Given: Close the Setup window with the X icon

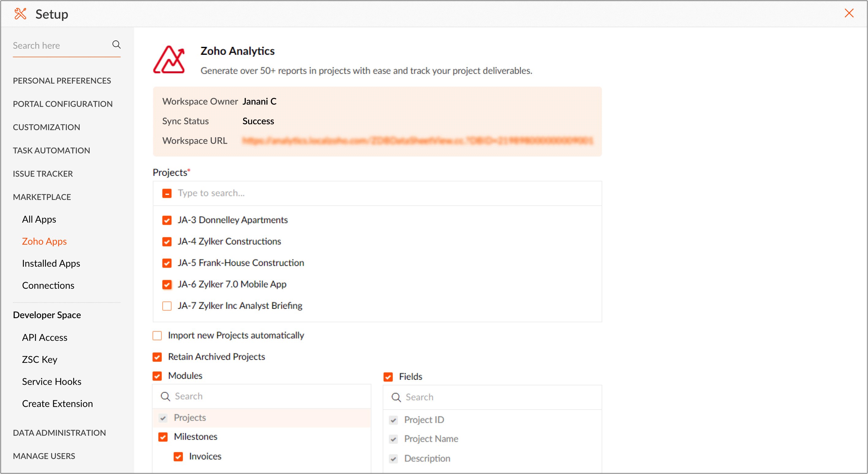Looking at the screenshot, I should point(849,13).
